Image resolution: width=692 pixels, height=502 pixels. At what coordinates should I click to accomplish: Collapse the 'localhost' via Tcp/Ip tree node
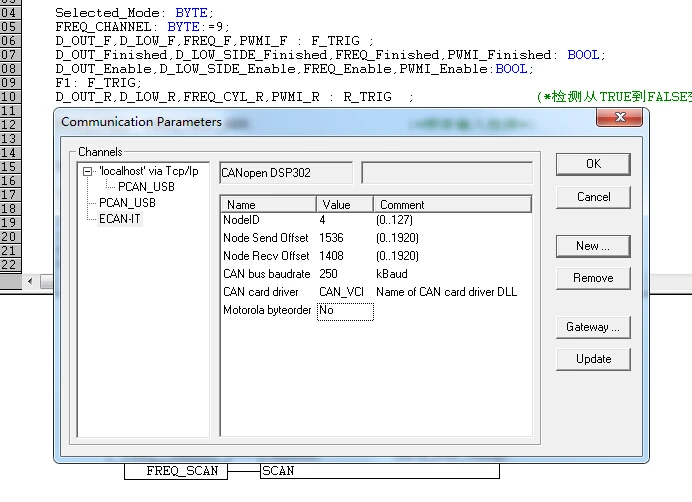tap(87, 171)
